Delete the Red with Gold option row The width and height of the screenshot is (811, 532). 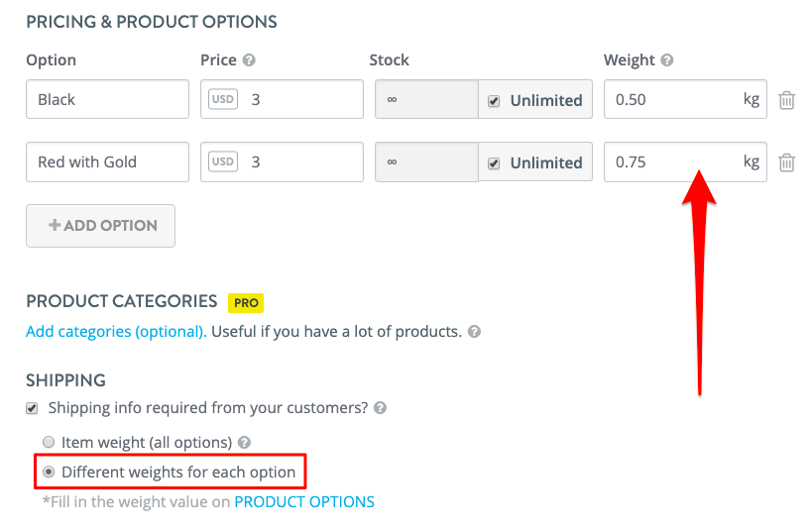tap(786, 162)
